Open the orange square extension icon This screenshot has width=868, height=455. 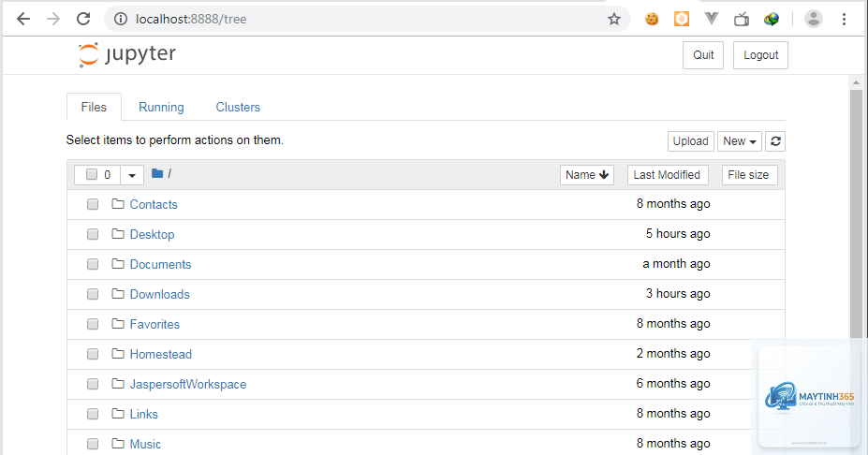point(682,19)
